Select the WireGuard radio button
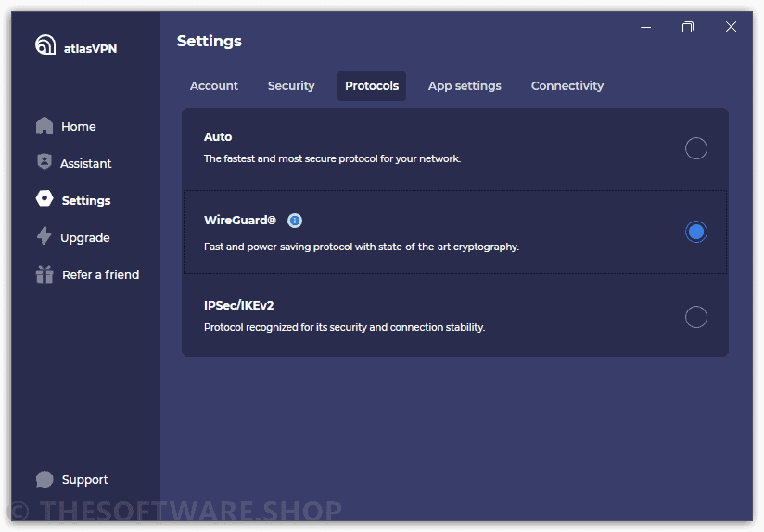Viewport: 764px width, 532px height. 695,232
